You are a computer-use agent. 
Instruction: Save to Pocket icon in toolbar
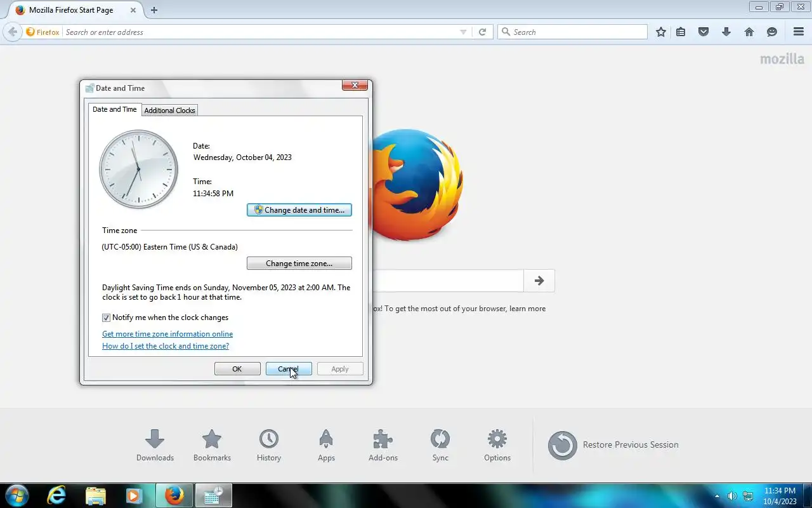tap(704, 32)
